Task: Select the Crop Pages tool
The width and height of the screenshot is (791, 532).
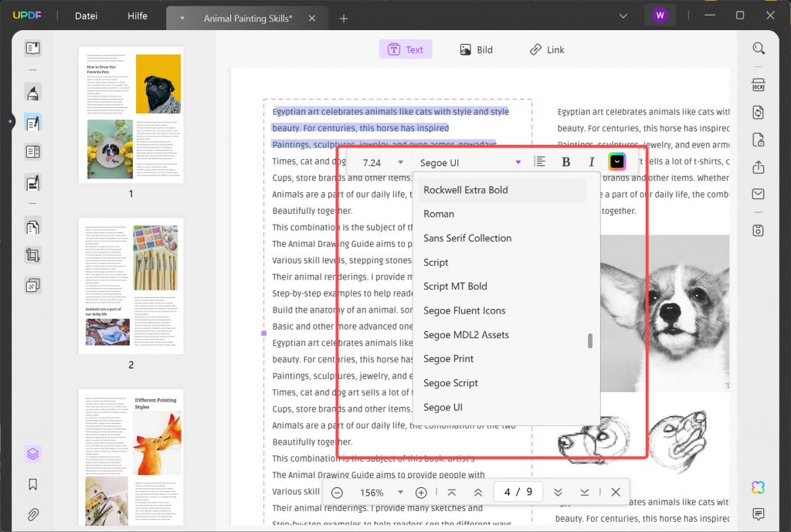Action: [x=32, y=256]
